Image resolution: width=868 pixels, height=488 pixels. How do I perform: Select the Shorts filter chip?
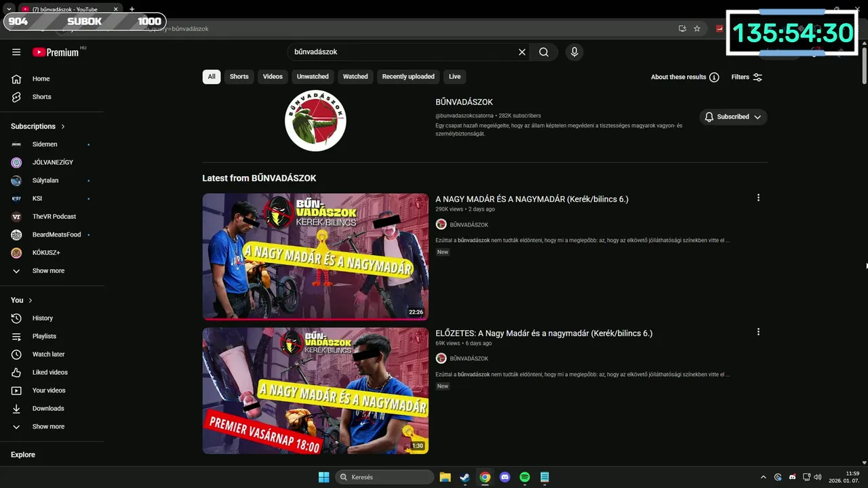click(239, 77)
